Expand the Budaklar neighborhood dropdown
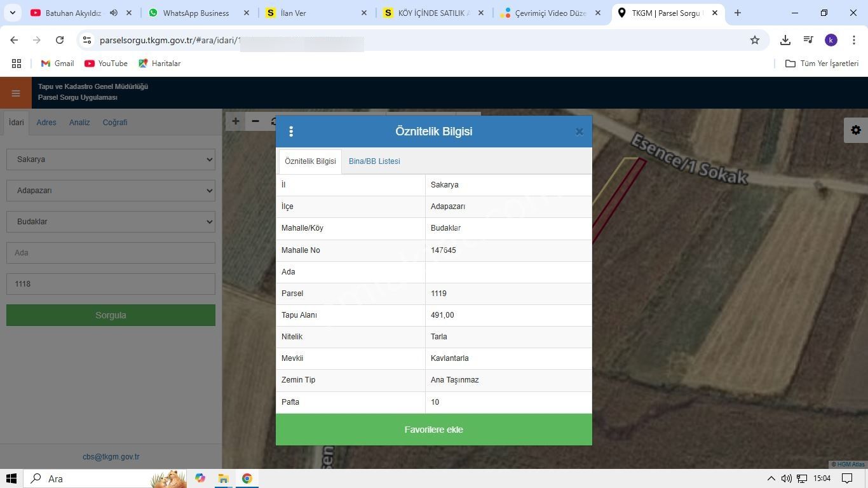This screenshot has width=868, height=488. 111,222
